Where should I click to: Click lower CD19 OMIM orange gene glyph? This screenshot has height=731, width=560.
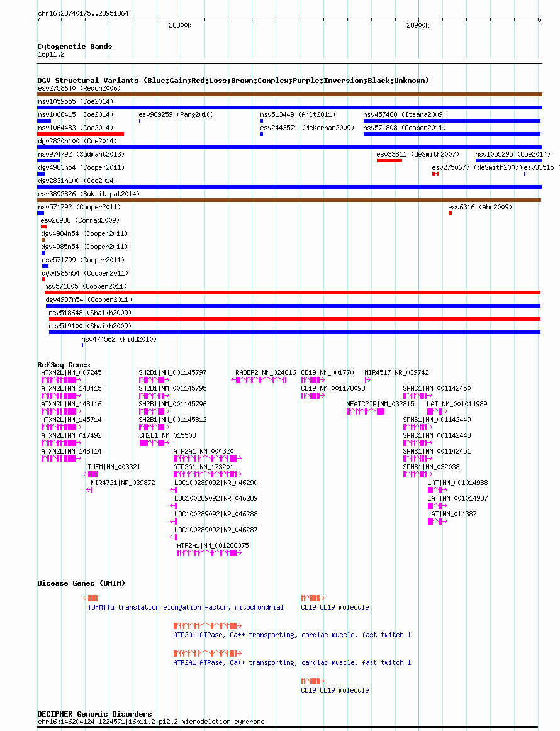click(x=313, y=681)
